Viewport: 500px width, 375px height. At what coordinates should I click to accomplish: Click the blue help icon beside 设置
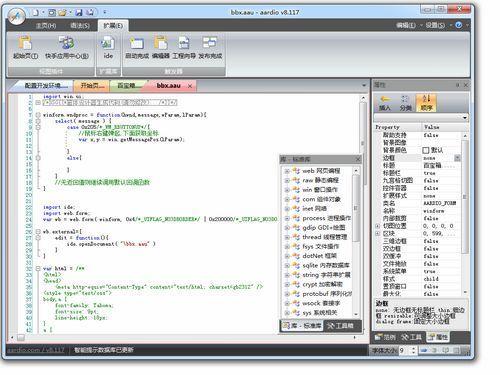459,25
